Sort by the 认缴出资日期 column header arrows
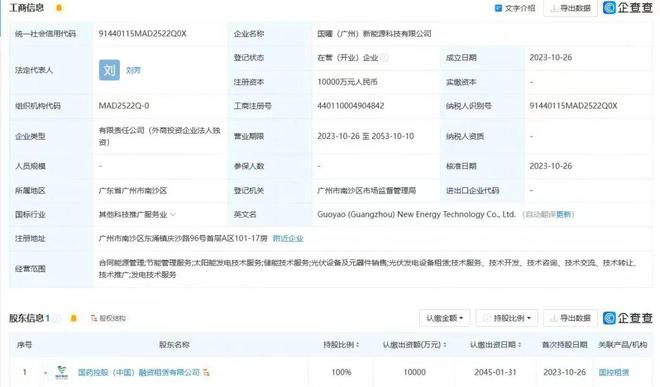Viewport: 660px width, 387px height. [519, 345]
